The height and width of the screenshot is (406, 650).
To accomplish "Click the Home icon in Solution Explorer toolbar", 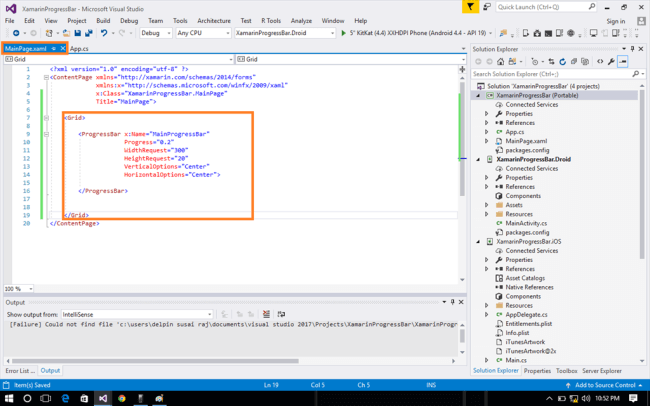I will click(500, 62).
